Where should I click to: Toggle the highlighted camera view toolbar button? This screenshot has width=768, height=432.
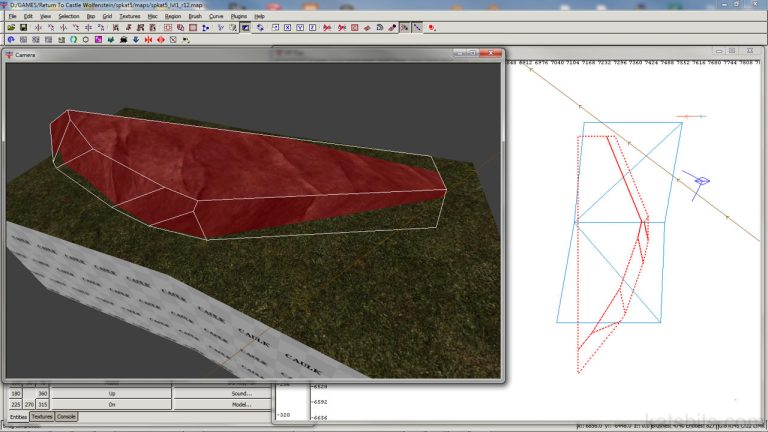pyautogui.click(x=245, y=28)
